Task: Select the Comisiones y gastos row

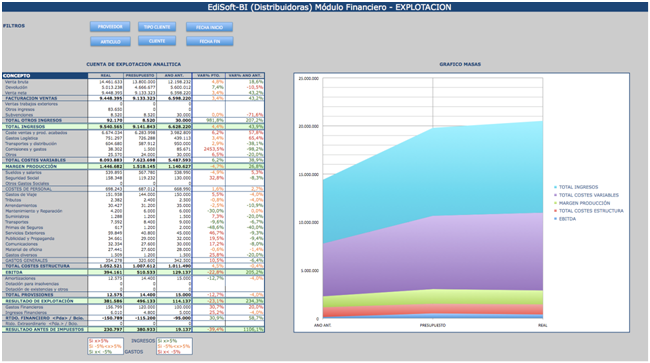Action: click(133, 149)
